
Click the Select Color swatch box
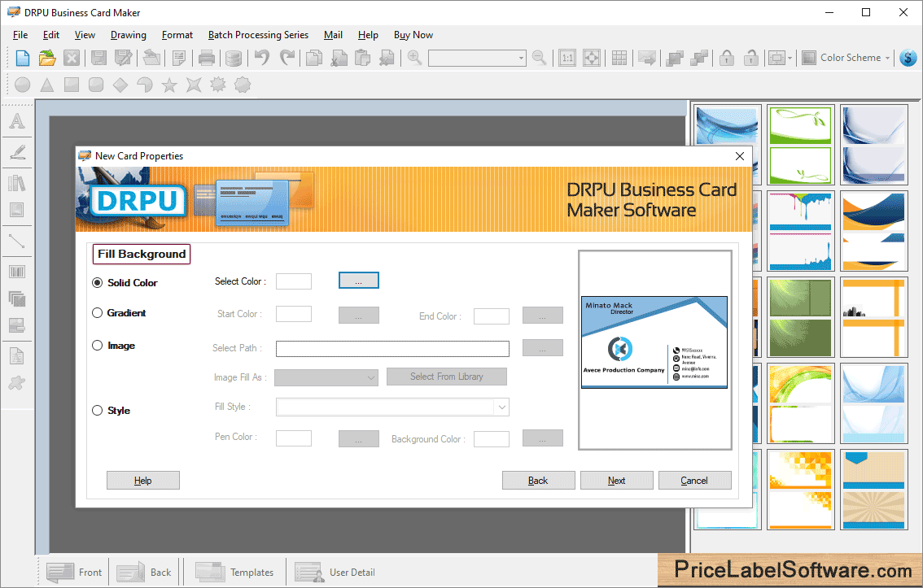tap(294, 281)
